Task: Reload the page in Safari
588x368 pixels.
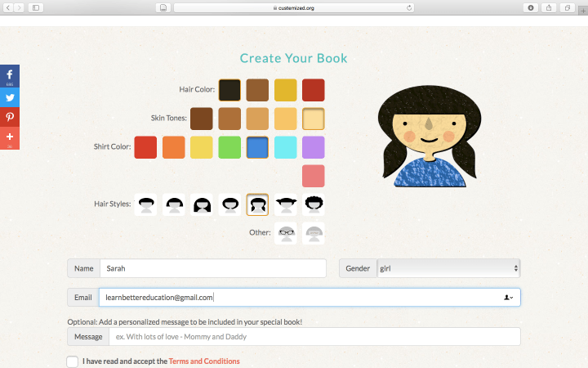Action: 408,7
